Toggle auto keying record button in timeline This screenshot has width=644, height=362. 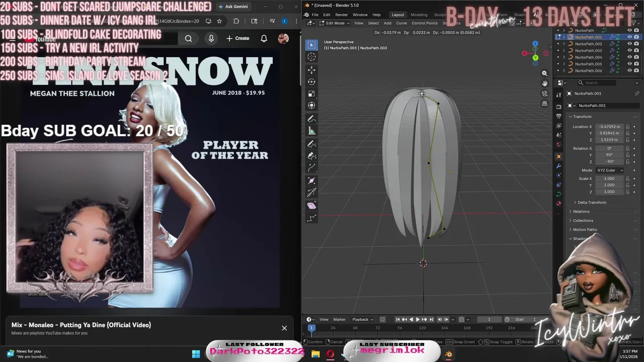click(x=382, y=319)
